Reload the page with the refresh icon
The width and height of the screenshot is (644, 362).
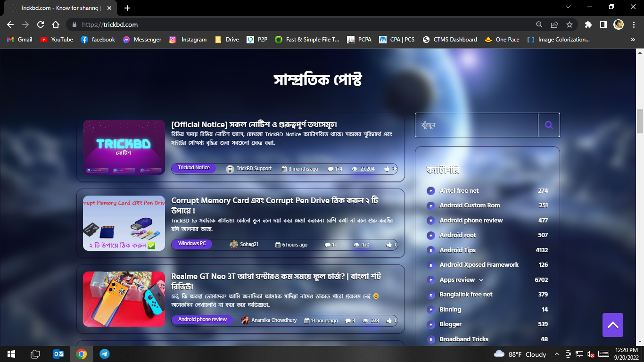[41, 25]
